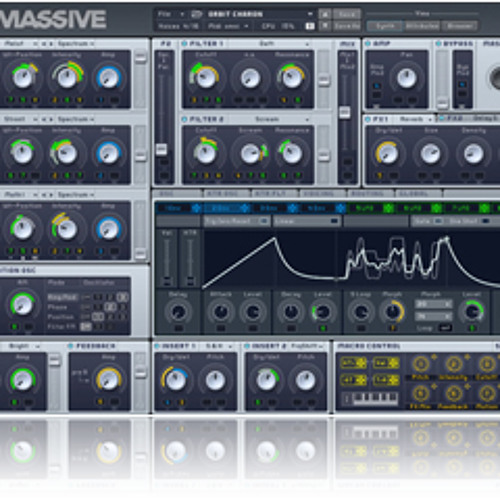500x500 pixels.
Task: Open the Filter 2 Scream type dropdown
Action: 270,119
